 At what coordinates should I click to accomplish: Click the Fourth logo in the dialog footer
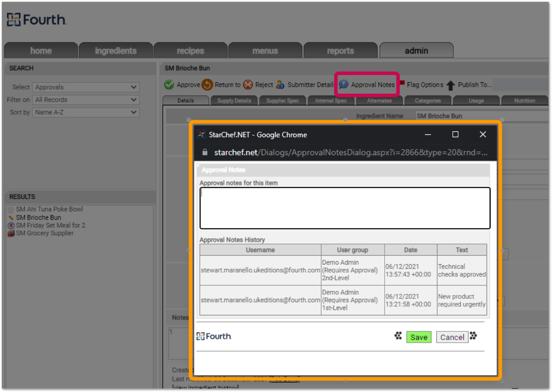(214, 336)
